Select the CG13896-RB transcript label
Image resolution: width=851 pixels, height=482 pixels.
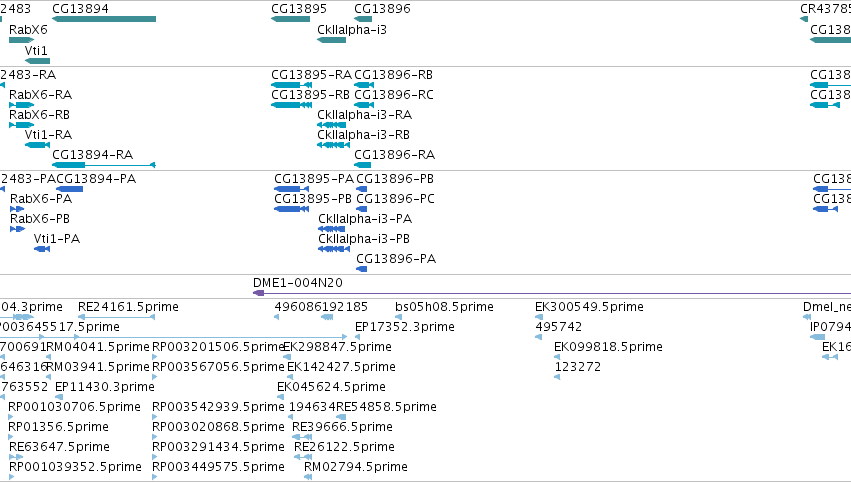click(x=393, y=74)
